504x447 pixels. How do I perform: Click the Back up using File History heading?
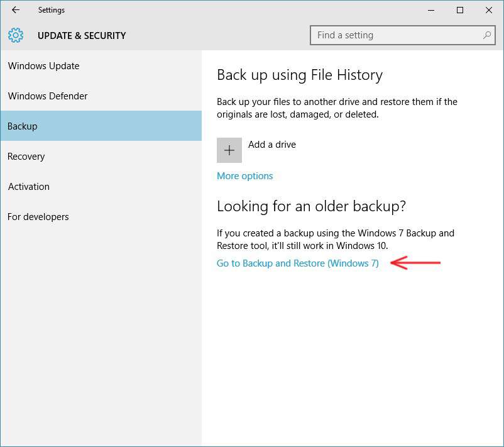click(x=300, y=75)
